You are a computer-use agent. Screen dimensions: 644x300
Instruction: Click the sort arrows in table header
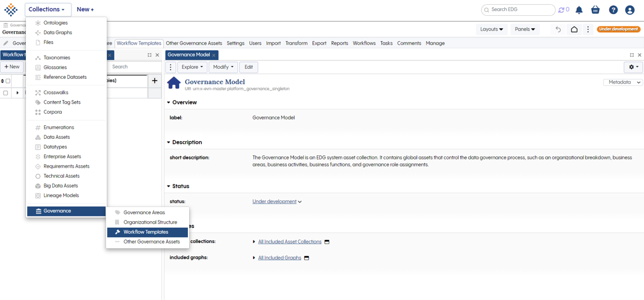point(3,81)
